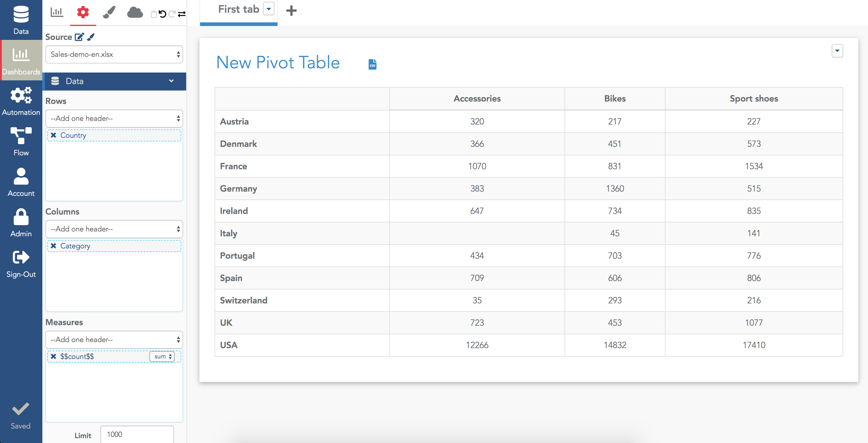
Task: Export the pivot table as CSV
Action: pyautogui.click(x=372, y=64)
